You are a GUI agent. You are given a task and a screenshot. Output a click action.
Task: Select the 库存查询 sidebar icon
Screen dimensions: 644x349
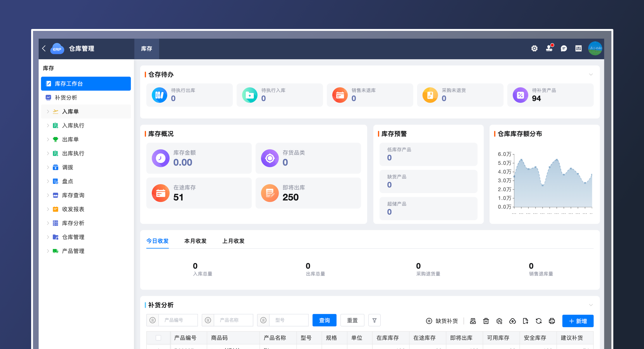click(x=56, y=195)
